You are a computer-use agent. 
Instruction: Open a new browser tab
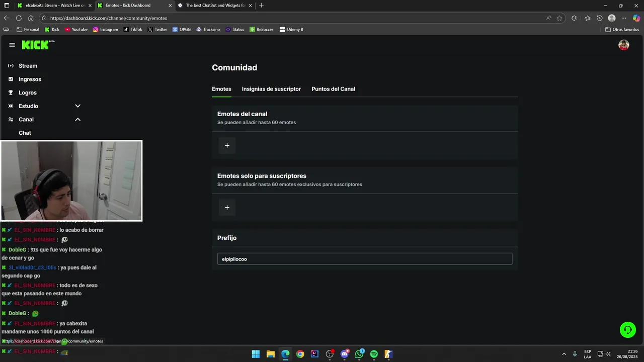coord(261,5)
